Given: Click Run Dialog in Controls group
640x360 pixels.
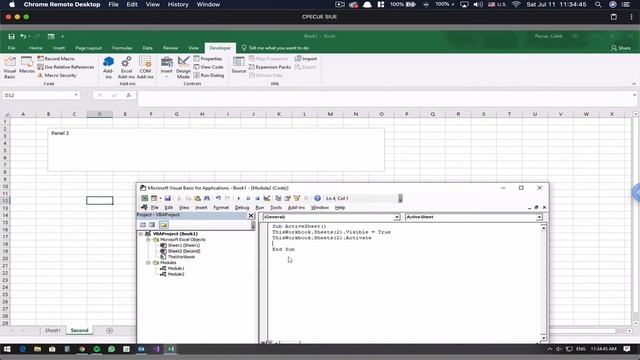Looking at the screenshot, I should [x=209, y=76].
